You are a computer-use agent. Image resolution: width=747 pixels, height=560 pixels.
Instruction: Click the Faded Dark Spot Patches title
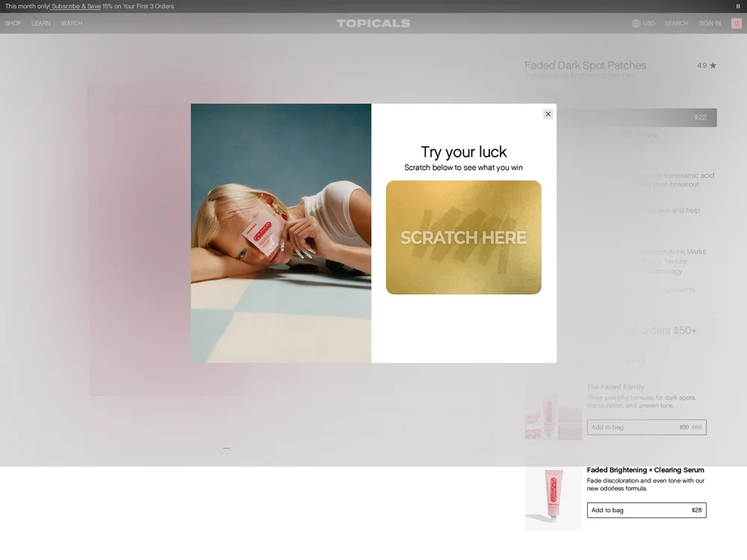pos(585,65)
